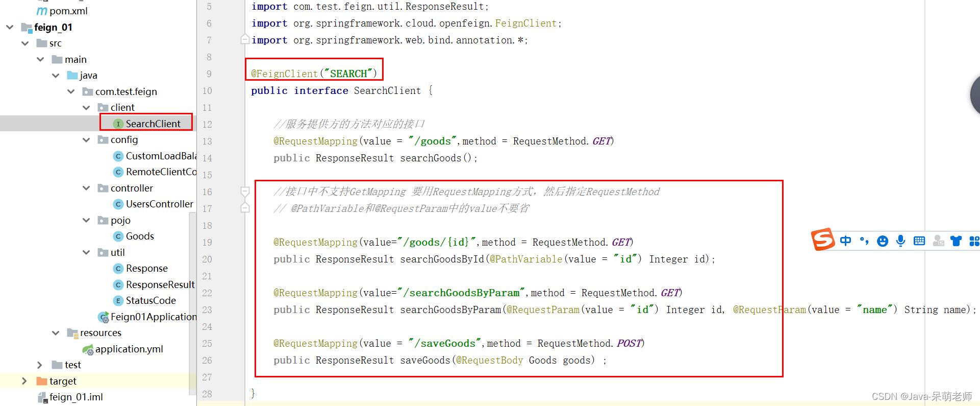Image resolution: width=980 pixels, height=406 pixels.
Task: Select the target folder icon
Action: (x=42, y=381)
